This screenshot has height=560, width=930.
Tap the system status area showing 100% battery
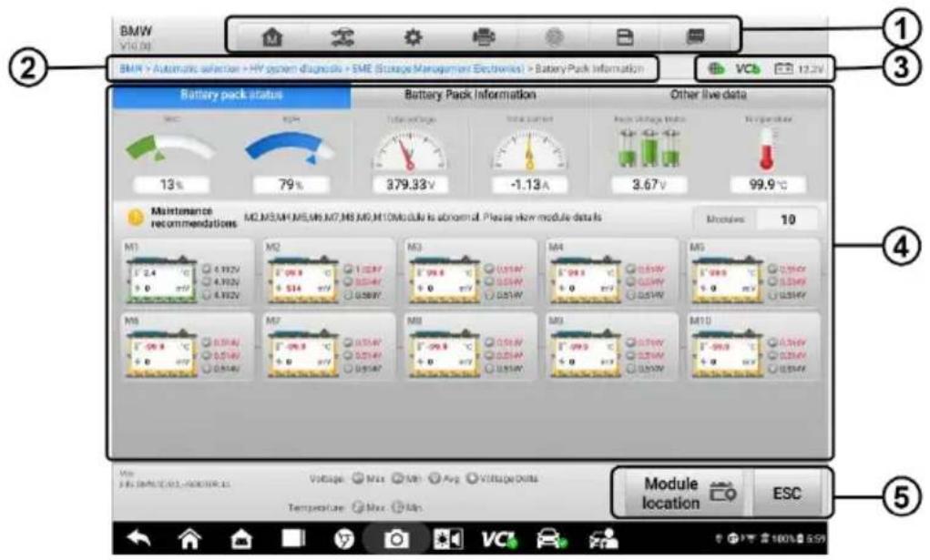[771, 539]
